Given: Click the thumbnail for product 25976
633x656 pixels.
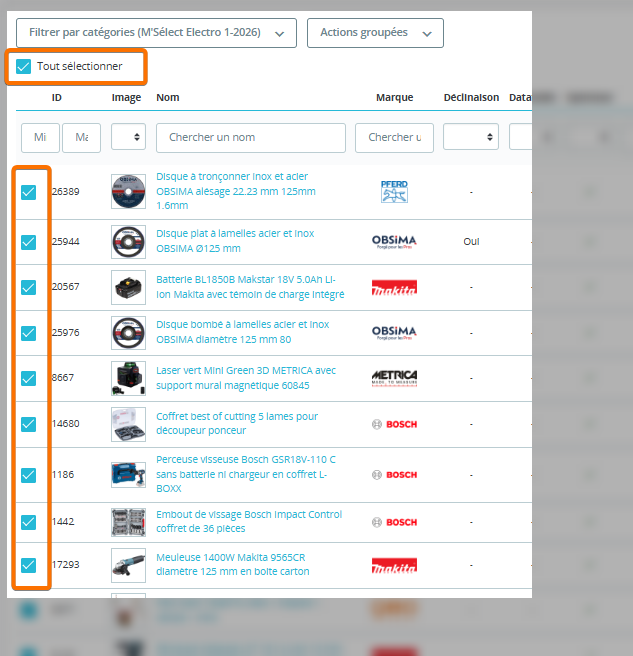Looking at the screenshot, I should [x=128, y=333].
